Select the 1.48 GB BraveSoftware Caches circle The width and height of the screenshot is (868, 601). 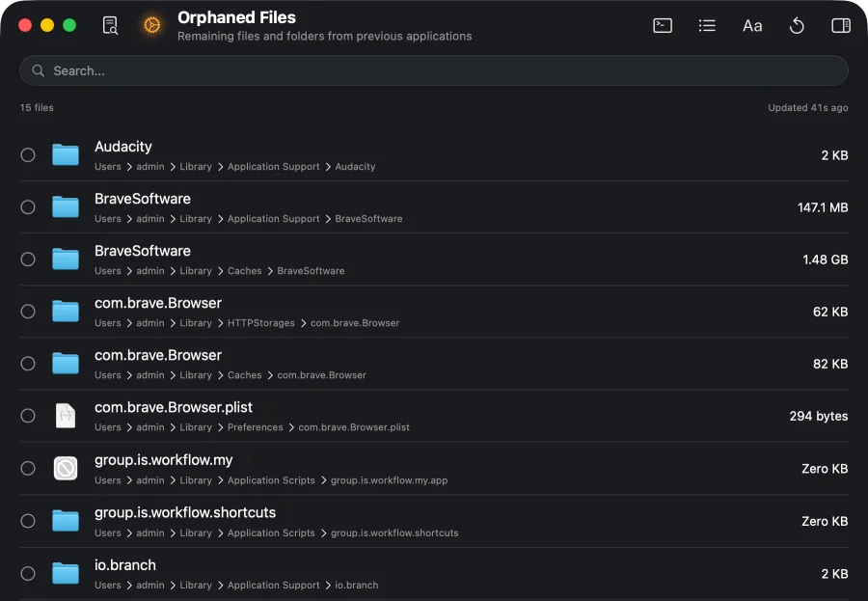(x=28, y=260)
